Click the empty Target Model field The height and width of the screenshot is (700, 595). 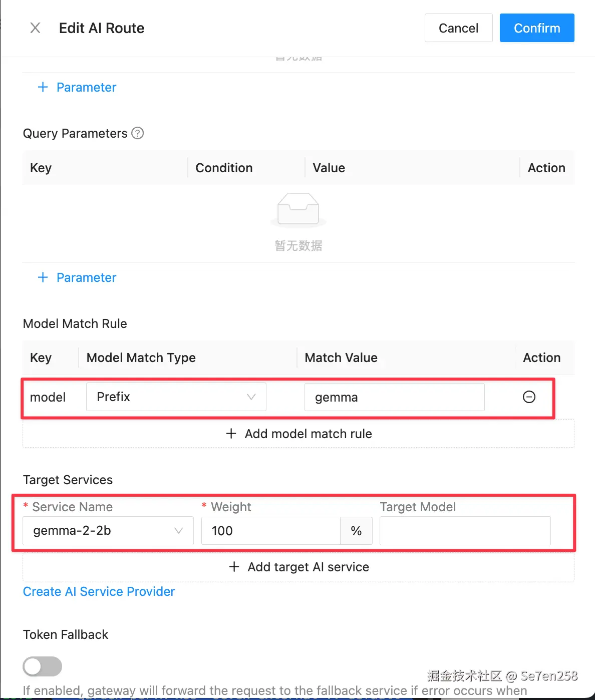(465, 531)
